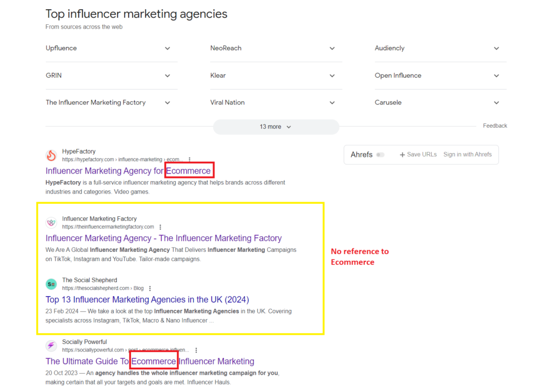The image size is (554, 392).
Task: Expand the Klear agency dropdown
Action: pyautogui.click(x=332, y=75)
